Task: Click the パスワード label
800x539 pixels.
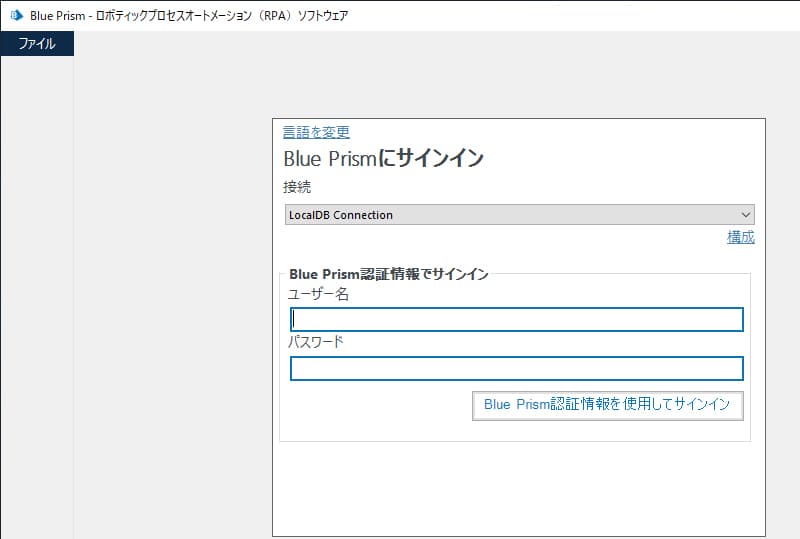Action: [316, 341]
